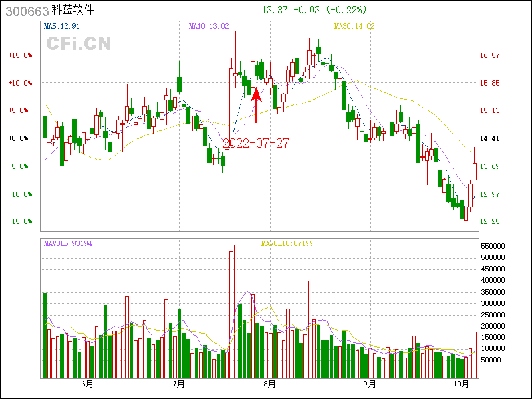
Task: Select the 2022-07-27 date annotation
Action: pyautogui.click(x=255, y=143)
